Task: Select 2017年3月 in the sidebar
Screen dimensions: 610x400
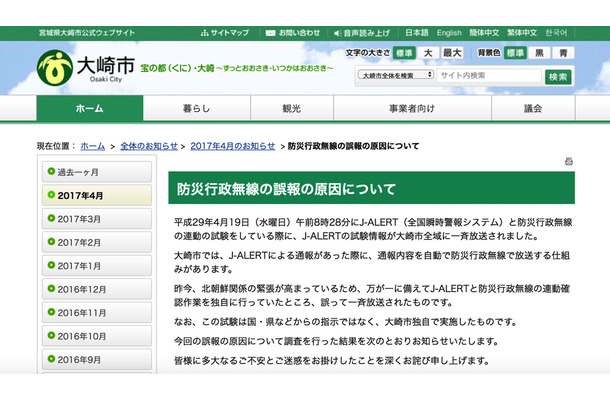Action: pyautogui.click(x=97, y=219)
